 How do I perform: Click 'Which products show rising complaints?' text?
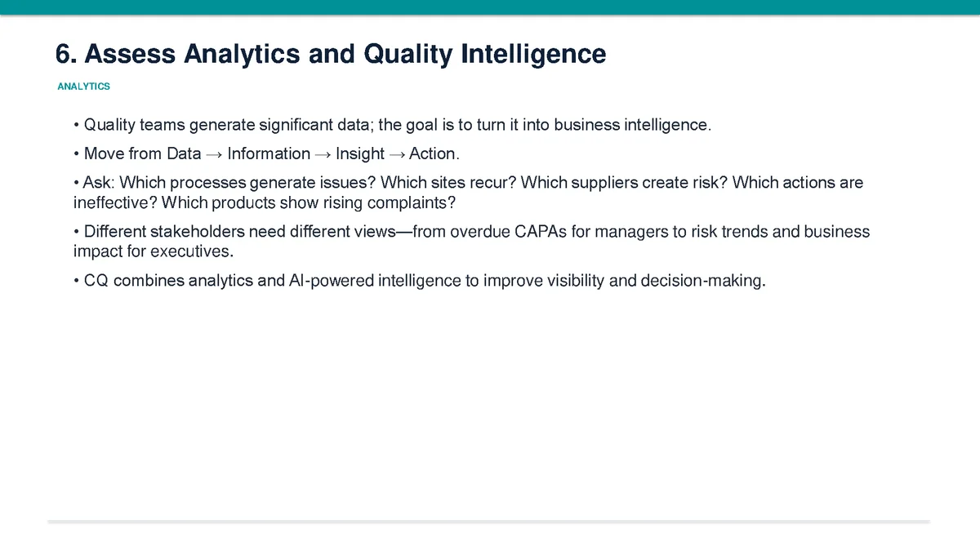pyautogui.click(x=309, y=201)
